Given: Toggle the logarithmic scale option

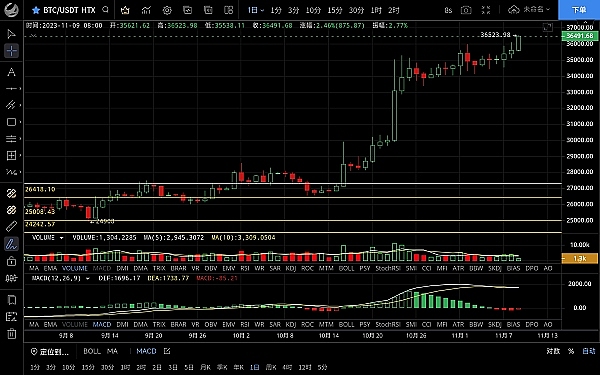Looking at the screenshot, I should [x=553, y=351].
